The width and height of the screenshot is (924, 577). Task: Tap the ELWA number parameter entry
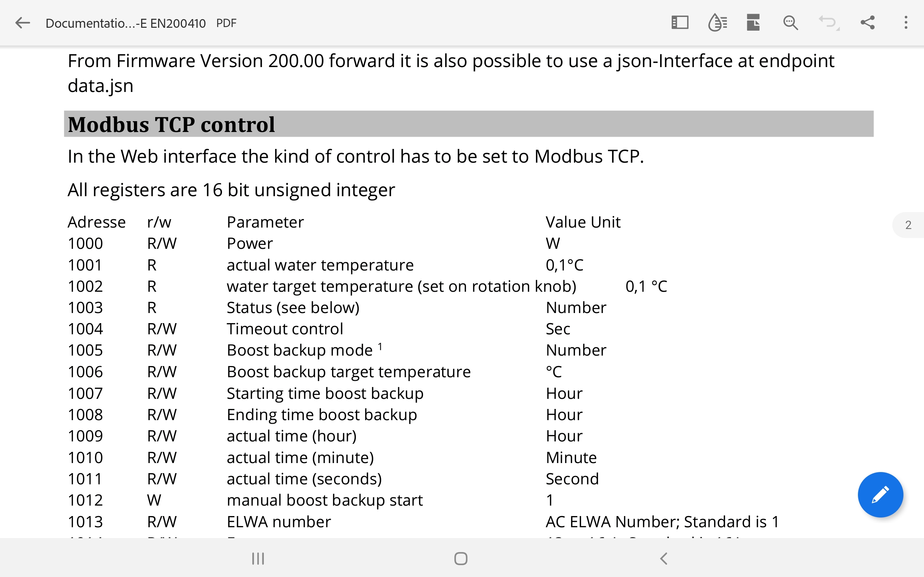pos(279,522)
